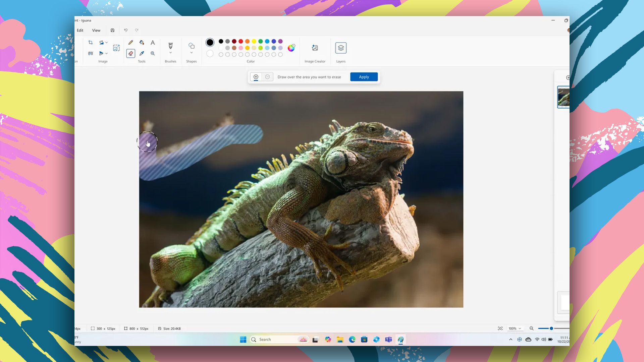Select the Pencil tool
This screenshot has height=362, width=644.
(130, 42)
